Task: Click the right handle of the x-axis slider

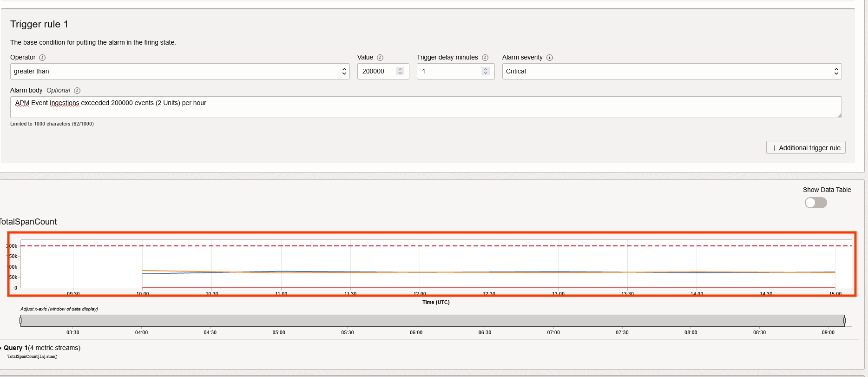Action: (844, 321)
